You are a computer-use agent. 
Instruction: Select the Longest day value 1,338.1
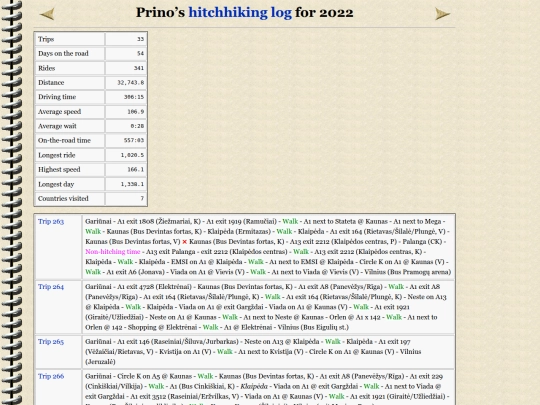(x=132, y=184)
